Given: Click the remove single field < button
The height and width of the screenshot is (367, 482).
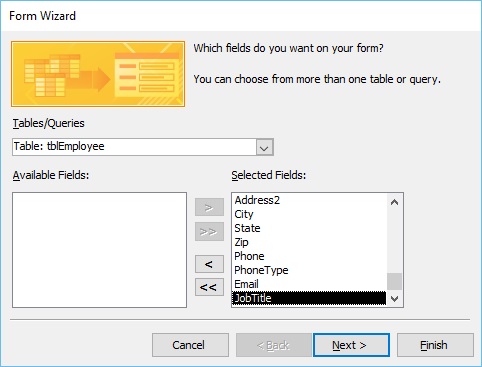Looking at the screenshot, I should click(x=209, y=264).
